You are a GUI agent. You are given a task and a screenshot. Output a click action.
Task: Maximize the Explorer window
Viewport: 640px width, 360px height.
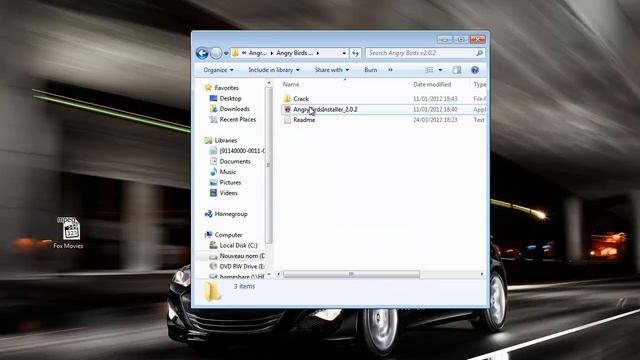point(461,40)
